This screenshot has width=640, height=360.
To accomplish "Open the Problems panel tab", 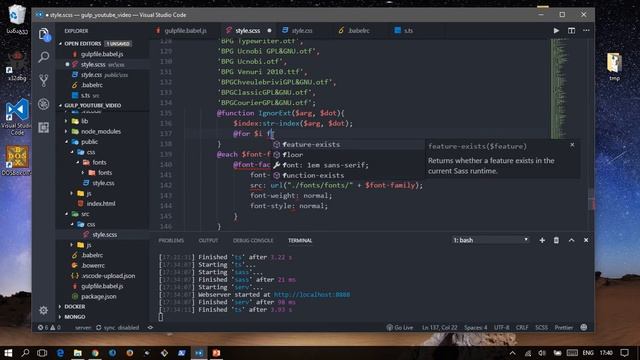I will pos(171,240).
